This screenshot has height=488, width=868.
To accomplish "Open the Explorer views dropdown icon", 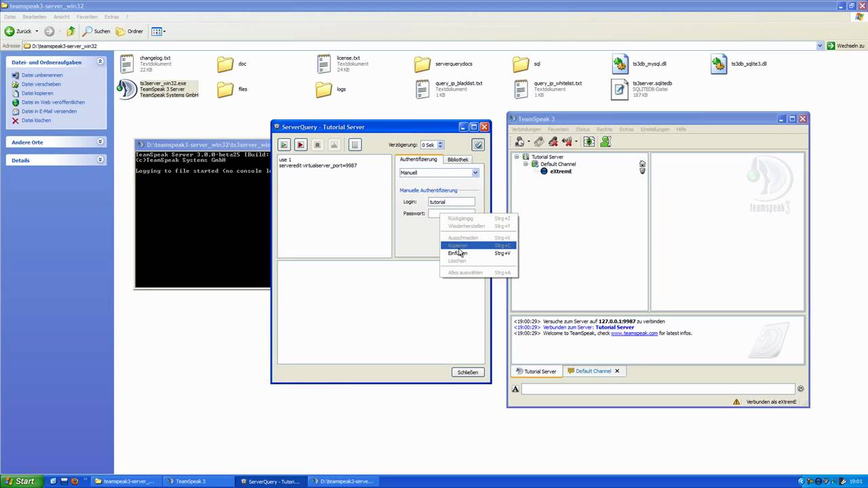I will click(158, 31).
